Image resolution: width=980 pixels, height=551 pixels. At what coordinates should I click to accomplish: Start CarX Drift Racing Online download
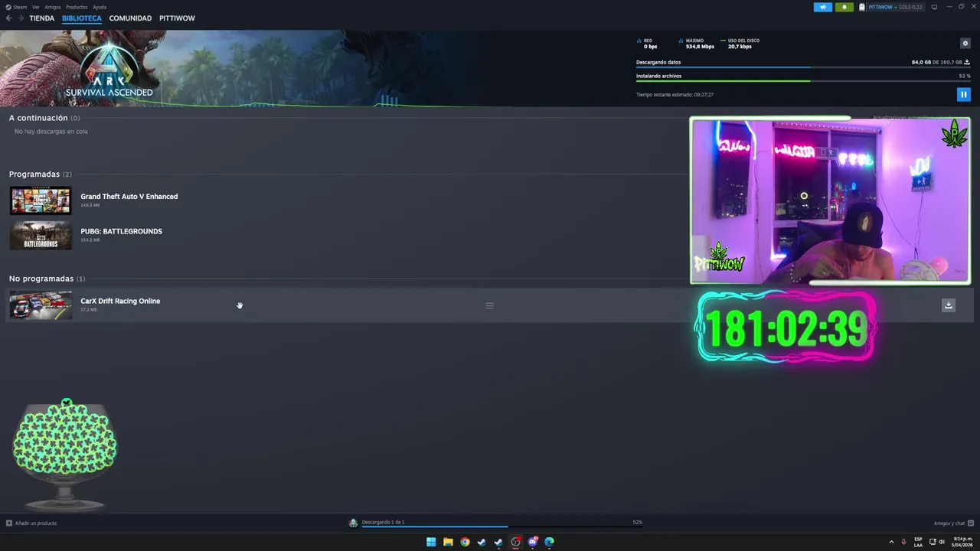point(949,305)
